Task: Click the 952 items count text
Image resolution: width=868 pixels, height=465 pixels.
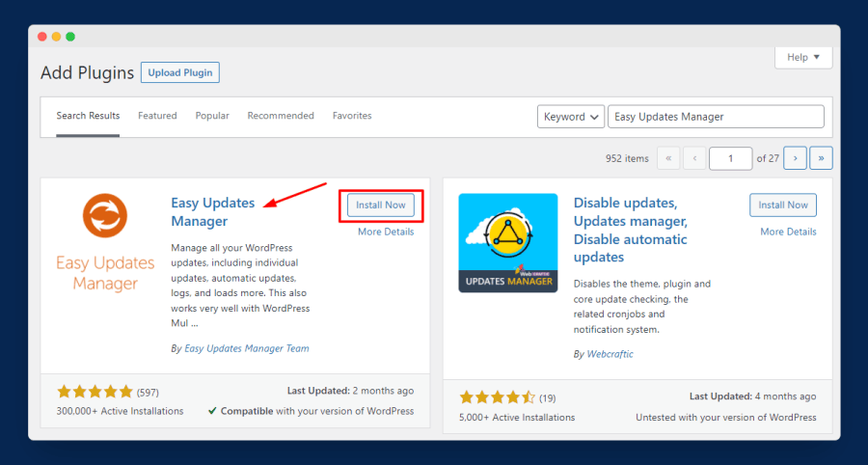Action: pyautogui.click(x=627, y=158)
